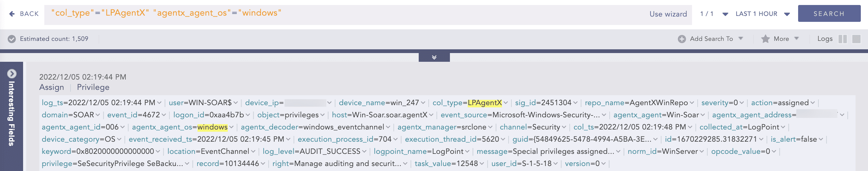The height and width of the screenshot is (171, 868).
Task: Open the 1 / 1 repos dropdown
Action: tap(725, 14)
